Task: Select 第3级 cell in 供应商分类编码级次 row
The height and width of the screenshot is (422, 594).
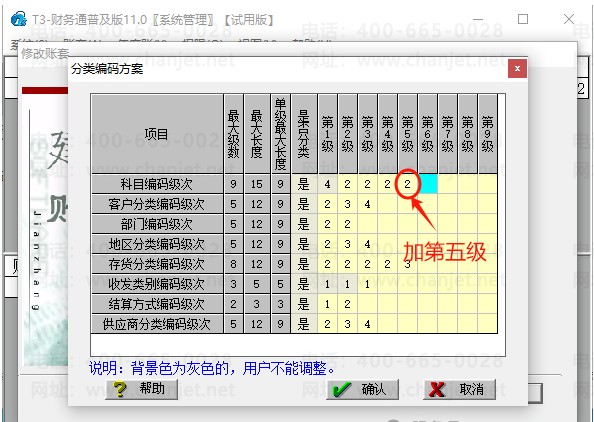Action: tap(367, 324)
